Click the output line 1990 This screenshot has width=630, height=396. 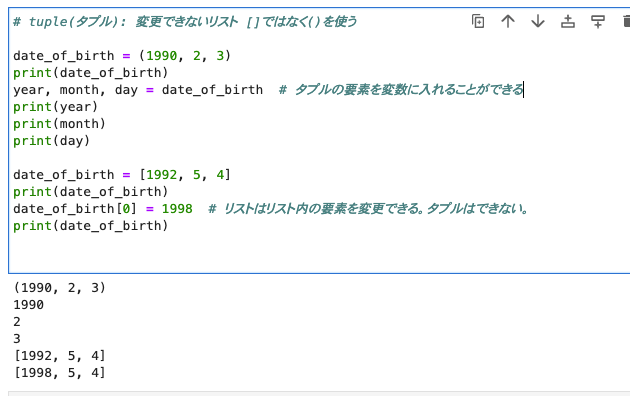click(x=29, y=305)
